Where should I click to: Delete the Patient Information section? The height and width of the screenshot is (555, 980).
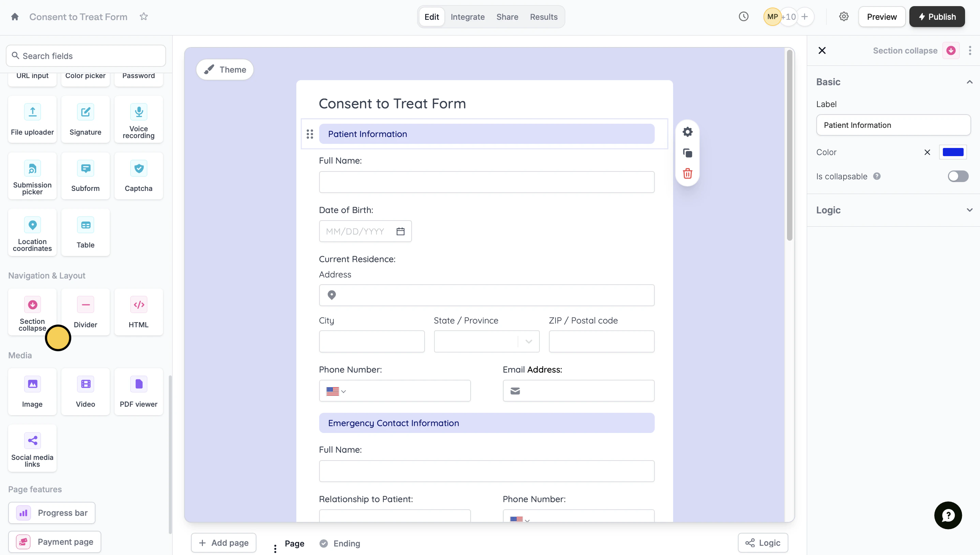point(687,174)
